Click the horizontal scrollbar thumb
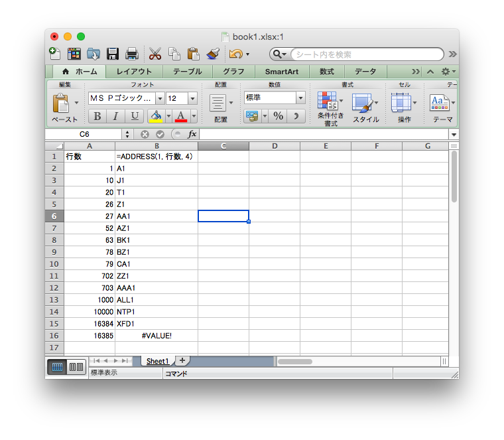 click(x=295, y=362)
